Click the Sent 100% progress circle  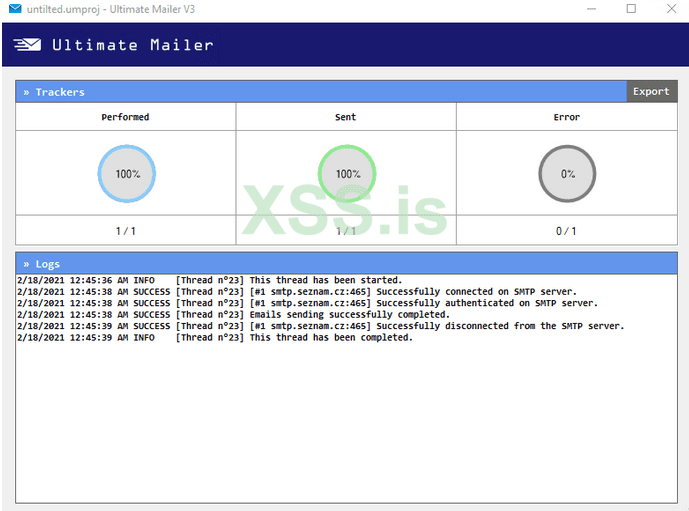pyautogui.click(x=347, y=174)
